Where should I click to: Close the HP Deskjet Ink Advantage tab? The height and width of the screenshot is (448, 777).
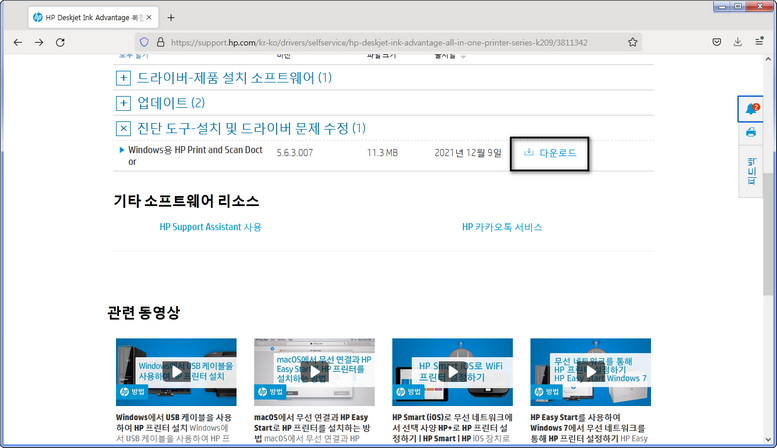pyautogui.click(x=149, y=17)
